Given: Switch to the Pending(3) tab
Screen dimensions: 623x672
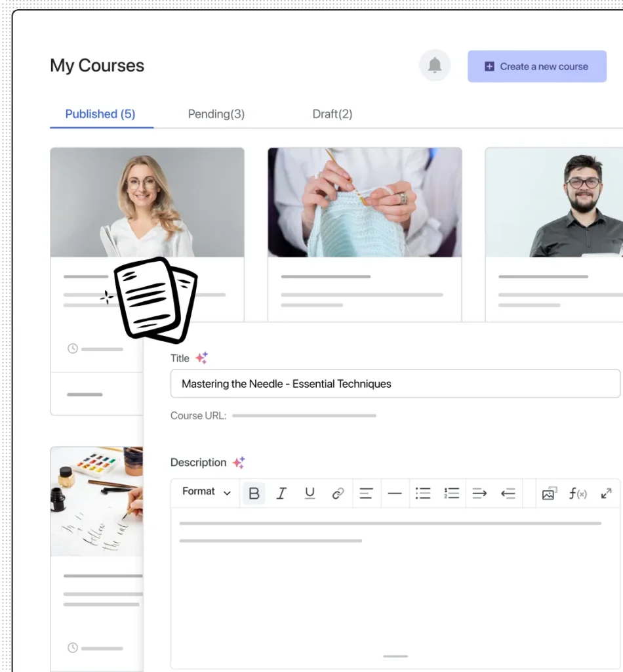Looking at the screenshot, I should (216, 114).
